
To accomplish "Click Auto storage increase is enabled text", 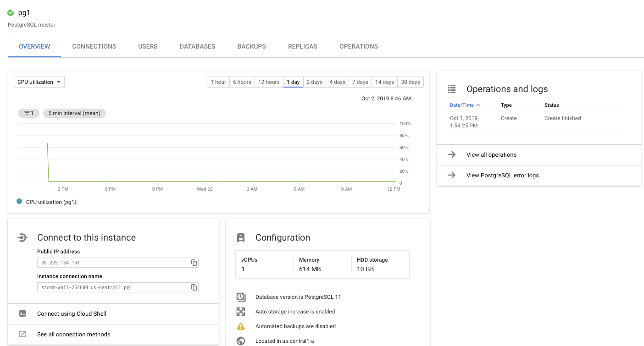I will click(295, 312).
